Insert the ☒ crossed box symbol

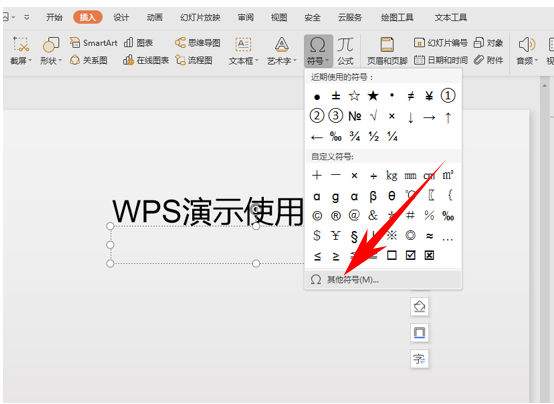pos(429,255)
